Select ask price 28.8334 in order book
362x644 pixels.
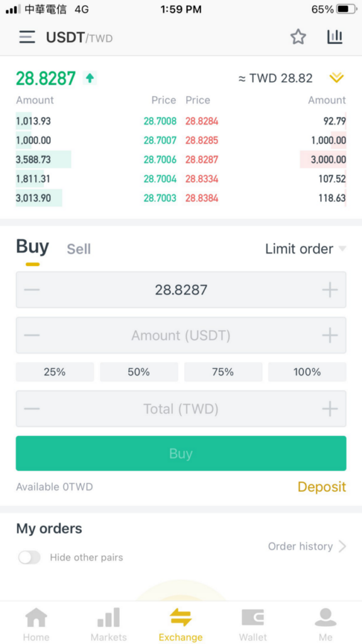coord(202,179)
